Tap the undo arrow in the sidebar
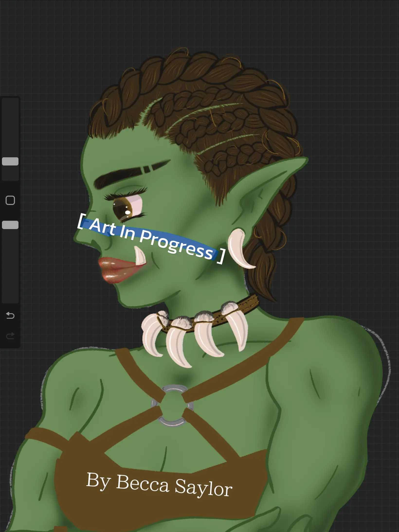Screen dimensions: 399x532 point(10,315)
